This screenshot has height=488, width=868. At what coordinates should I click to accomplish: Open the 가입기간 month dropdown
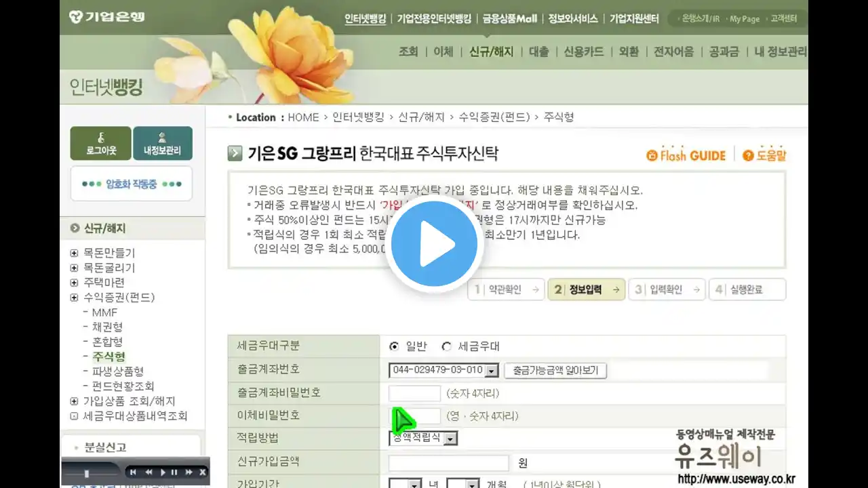click(x=463, y=484)
